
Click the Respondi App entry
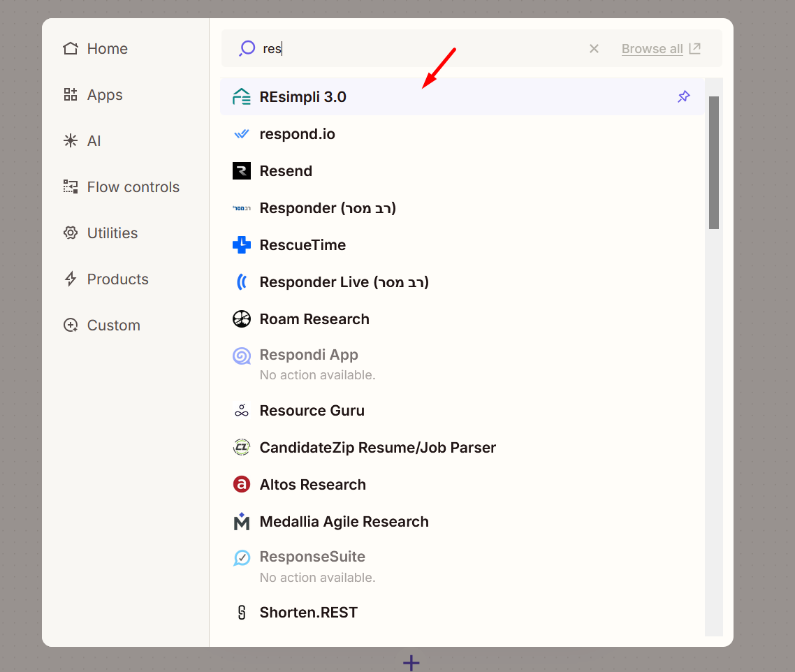point(462,365)
